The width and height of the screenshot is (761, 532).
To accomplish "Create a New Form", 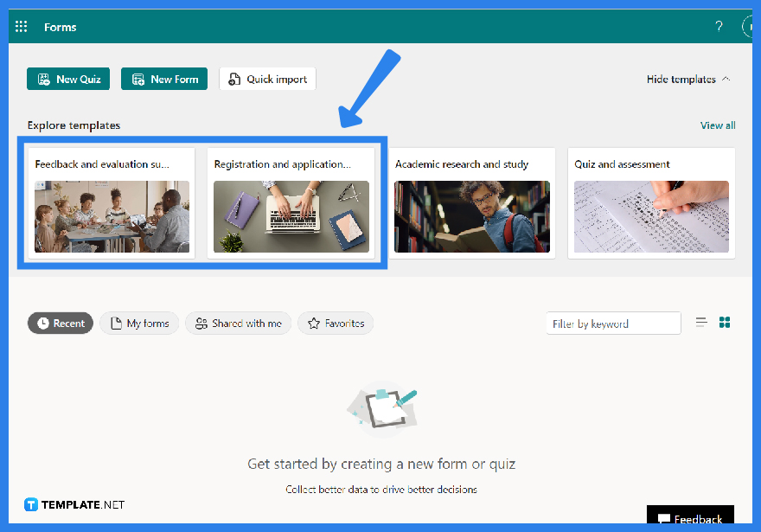I will click(x=164, y=79).
